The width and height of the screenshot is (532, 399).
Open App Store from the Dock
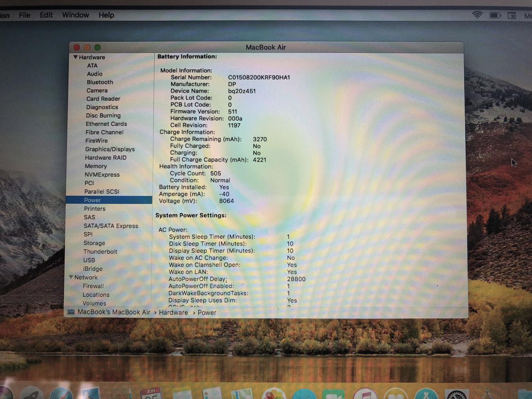pyautogui.click(x=426, y=394)
